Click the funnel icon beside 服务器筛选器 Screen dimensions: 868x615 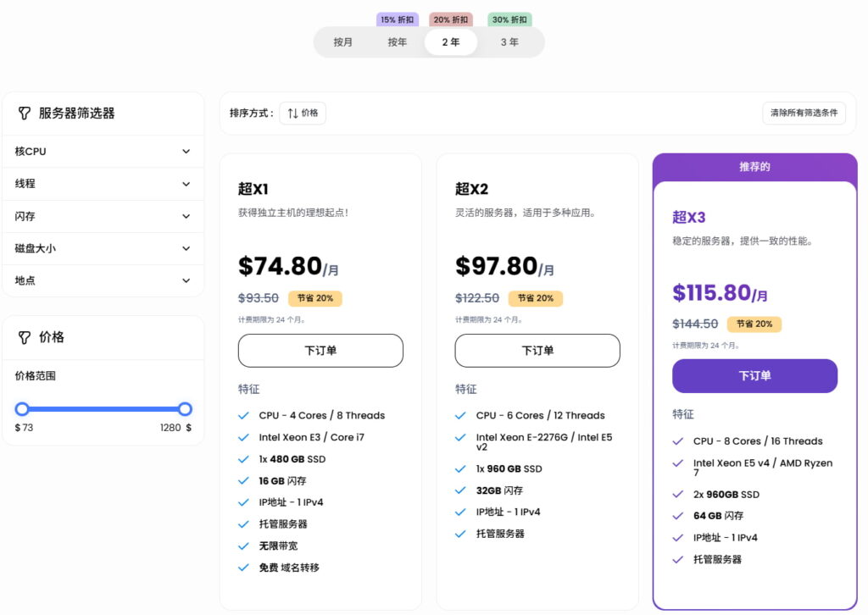click(25, 113)
